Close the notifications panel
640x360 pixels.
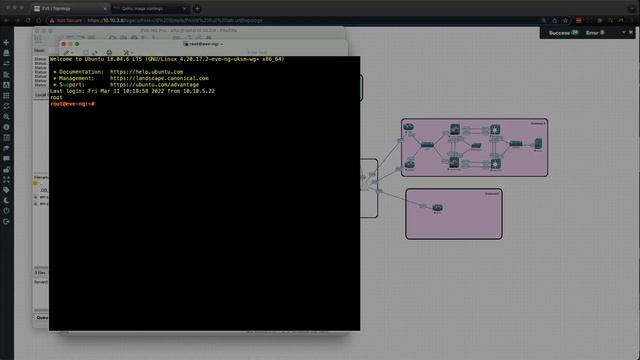631,32
